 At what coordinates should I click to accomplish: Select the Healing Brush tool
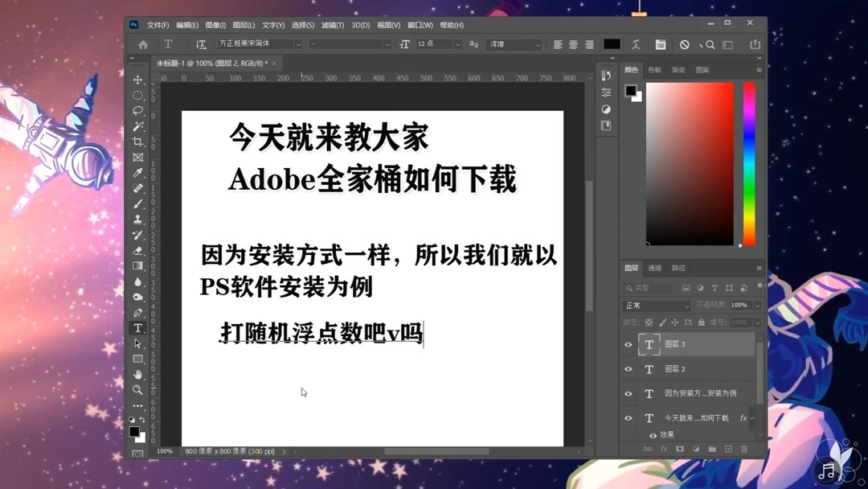[139, 187]
